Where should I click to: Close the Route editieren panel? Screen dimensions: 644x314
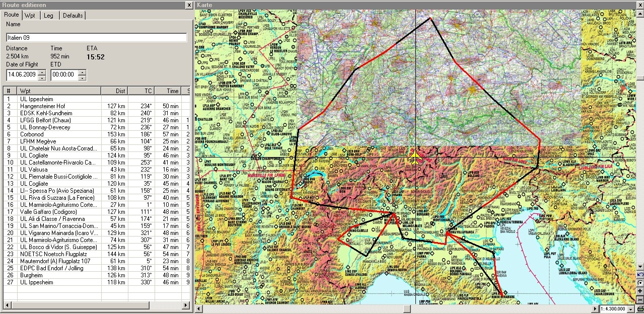point(188,5)
